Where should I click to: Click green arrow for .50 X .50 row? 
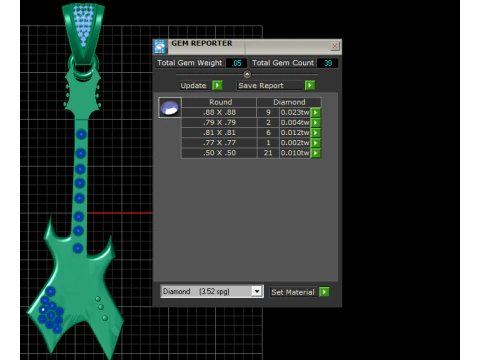point(315,153)
